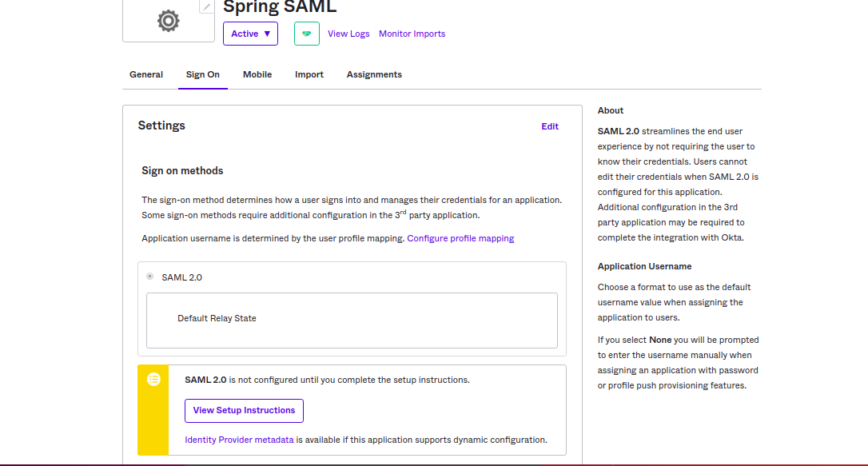Click the green handshake provisioning icon
Image resolution: width=868 pixels, height=466 pixels.
click(306, 34)
